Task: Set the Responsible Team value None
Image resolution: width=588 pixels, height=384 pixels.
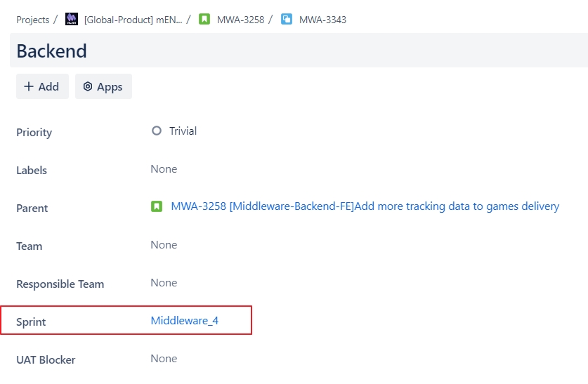Action: pos(164,282)
